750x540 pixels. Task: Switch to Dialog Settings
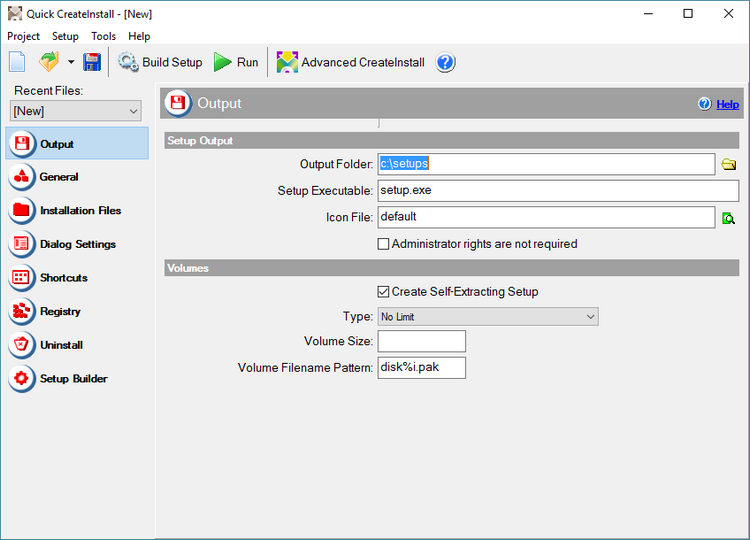(x=77, y=244)
